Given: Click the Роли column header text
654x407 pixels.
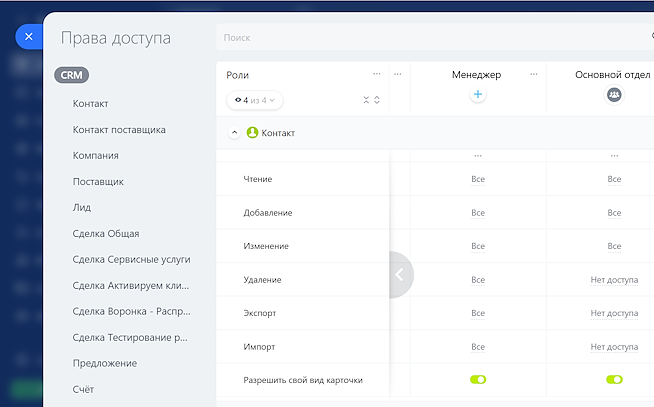Looking at the screenshot, I should click(x=237, y=75).
